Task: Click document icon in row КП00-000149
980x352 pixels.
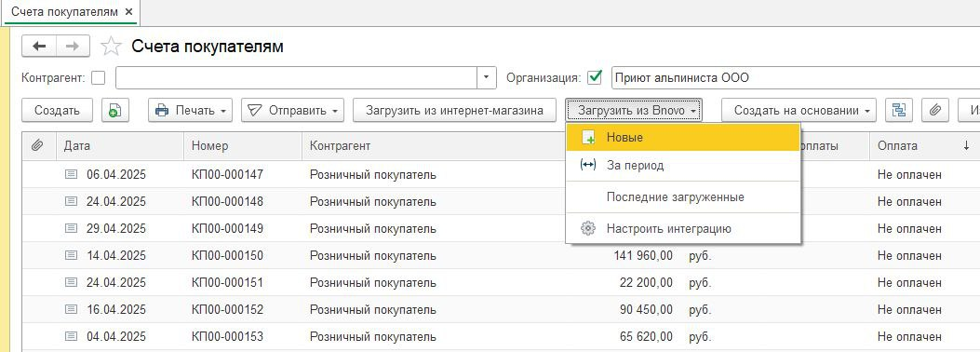Action: tap(72, 229)
